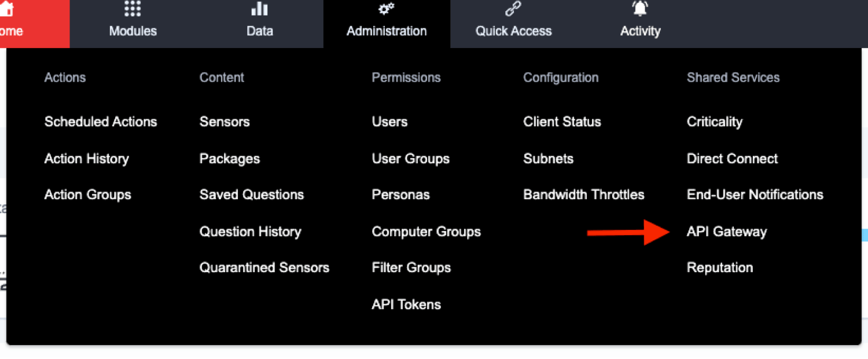Go to Reputation
Viewport: 868px width, 359px height.
(720, 268)
